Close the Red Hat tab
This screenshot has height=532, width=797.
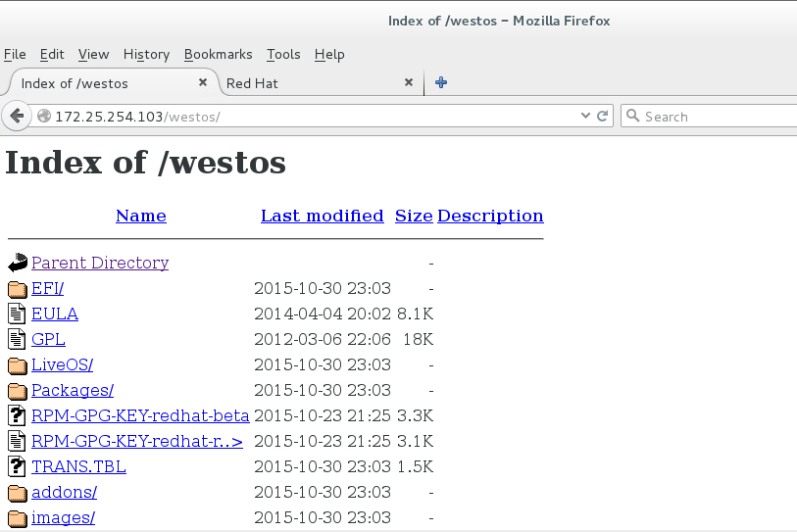click(409, 82)
